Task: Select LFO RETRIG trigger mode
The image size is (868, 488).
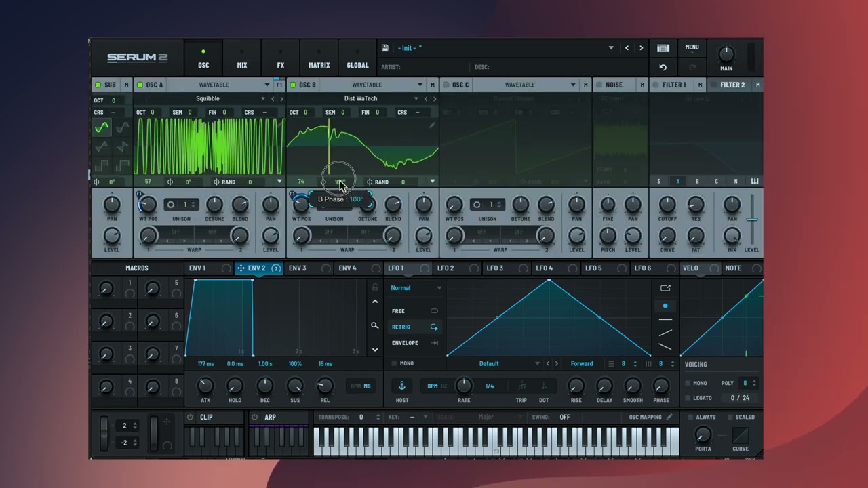Action: (414, 327)
